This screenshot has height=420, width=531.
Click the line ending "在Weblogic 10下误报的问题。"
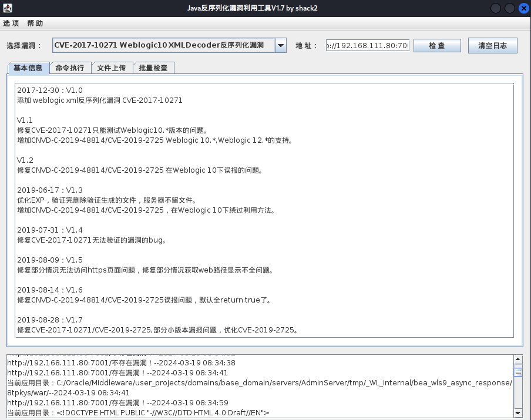click(x=140, y=170)
